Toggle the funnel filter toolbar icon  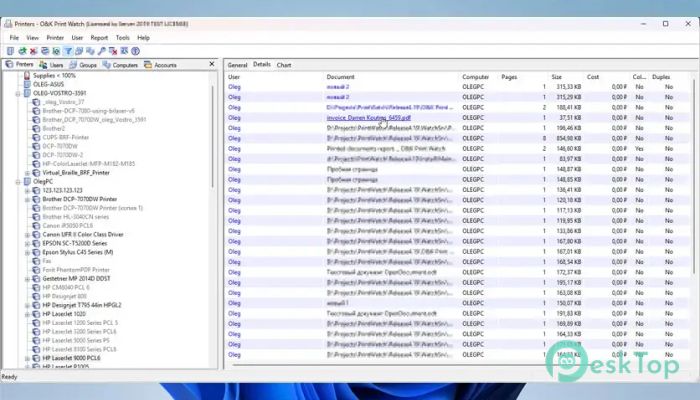click(67, 51)
